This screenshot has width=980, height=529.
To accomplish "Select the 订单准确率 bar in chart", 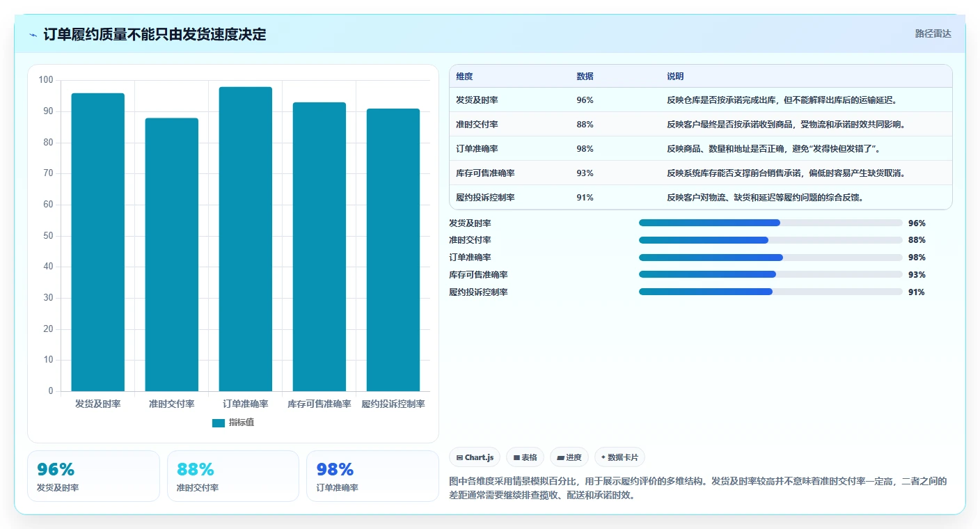I will (x=246, y=239).
